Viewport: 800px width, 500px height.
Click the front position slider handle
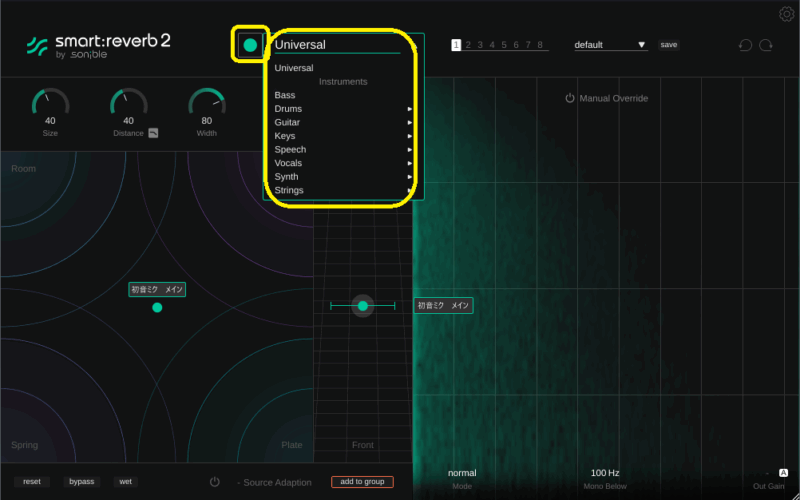[363, 306]
